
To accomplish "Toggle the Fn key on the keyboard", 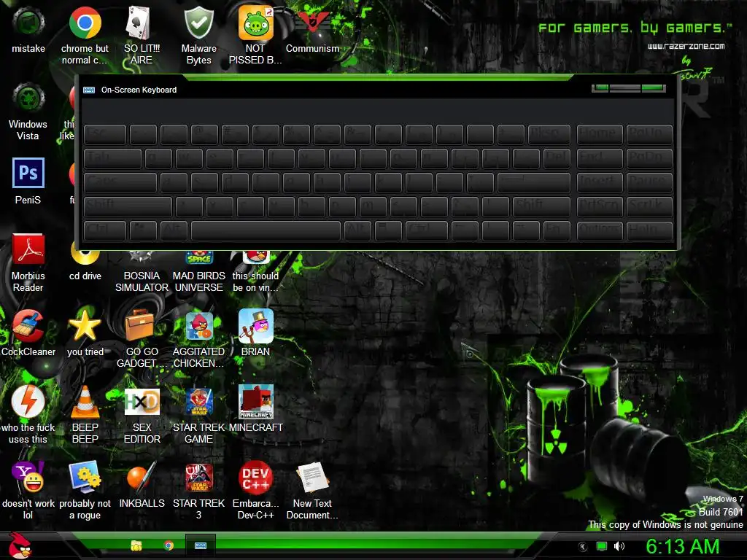I will [557, 231].
